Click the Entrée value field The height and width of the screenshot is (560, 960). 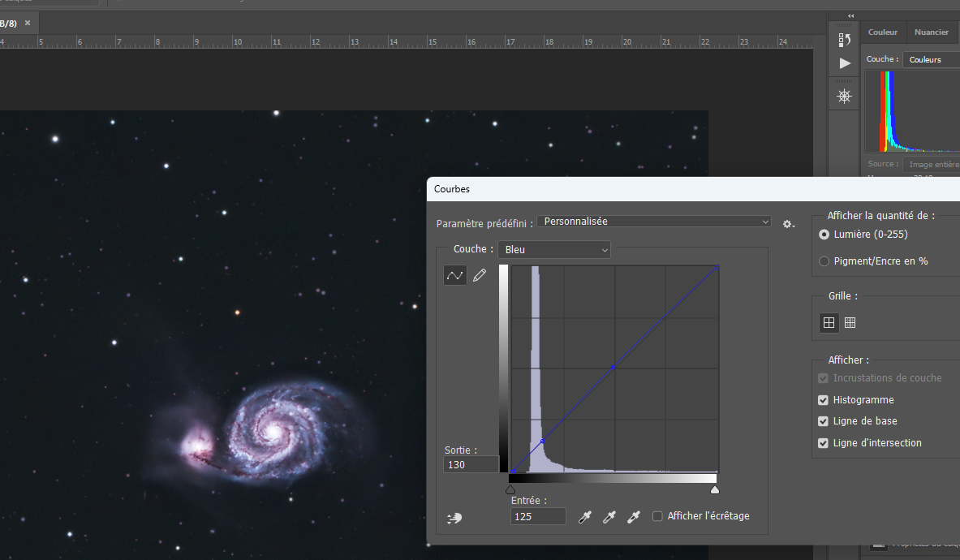(x=538, y=516)
